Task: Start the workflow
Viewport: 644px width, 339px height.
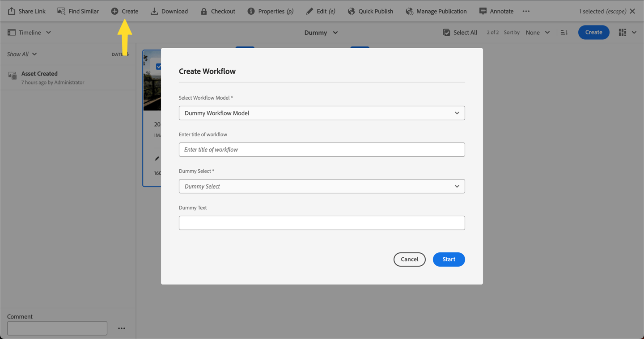Action: tap(449, 259)
